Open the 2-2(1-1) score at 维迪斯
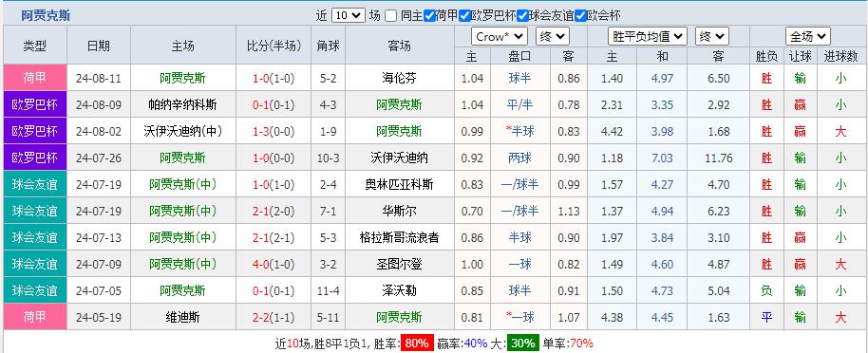This screenshot has width=868, height=353. pyautogui.click(x=274, y=317)
